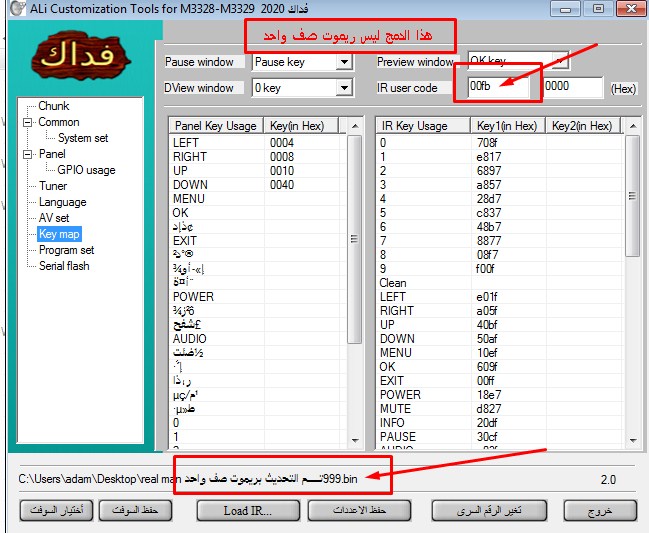Click IR list scroll down arrow
Screen dimensions: 649x533
coord(632,441)
